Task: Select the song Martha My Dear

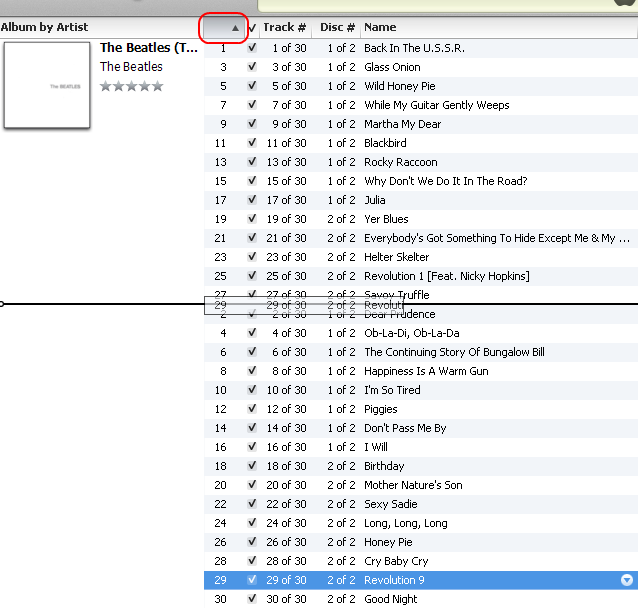Action: click(x=402, y=124)
